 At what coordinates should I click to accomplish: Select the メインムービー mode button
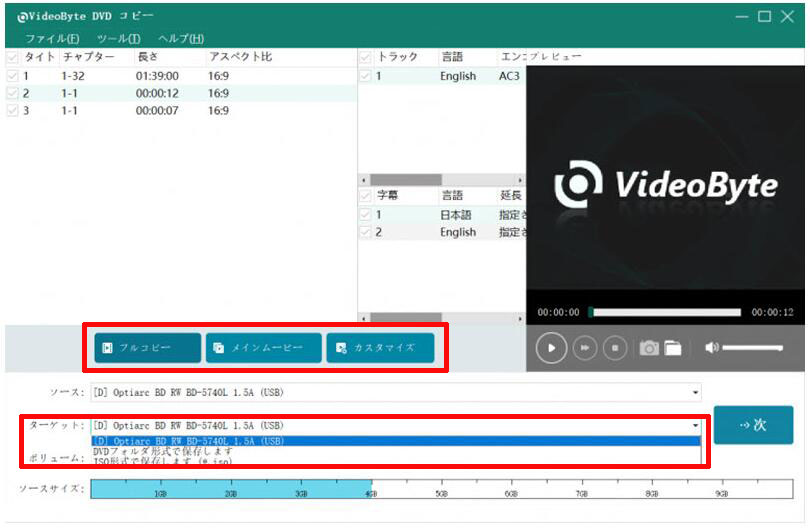click(263, 348)
